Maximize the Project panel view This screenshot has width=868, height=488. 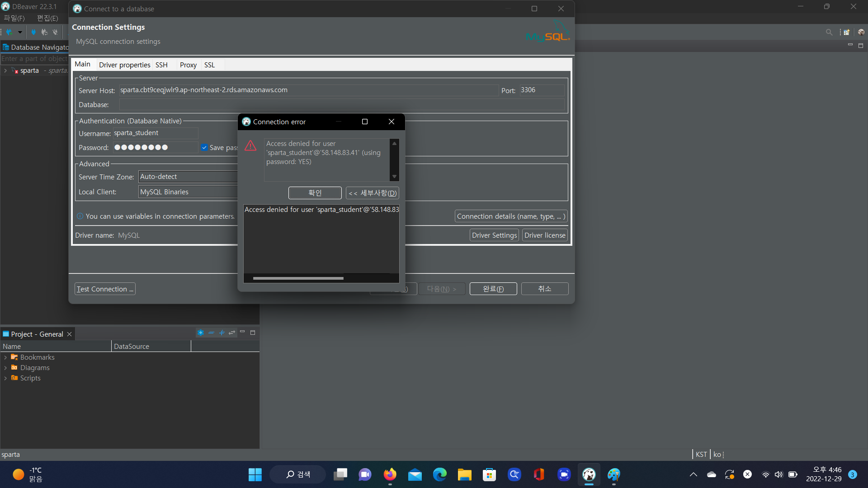(253, 333)
